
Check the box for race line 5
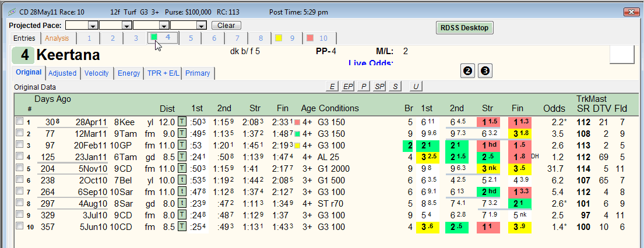click(19, 168)
